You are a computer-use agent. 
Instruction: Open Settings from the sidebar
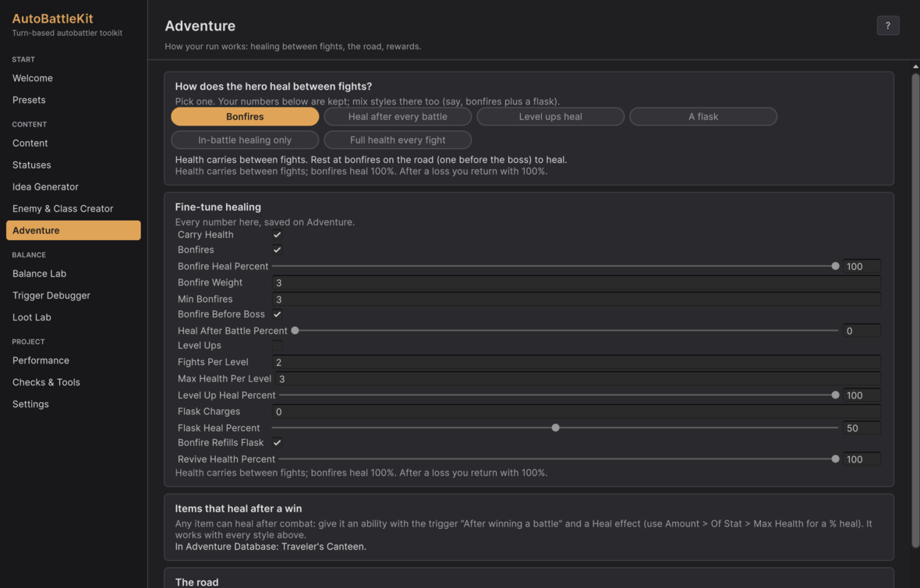point(73,404)
